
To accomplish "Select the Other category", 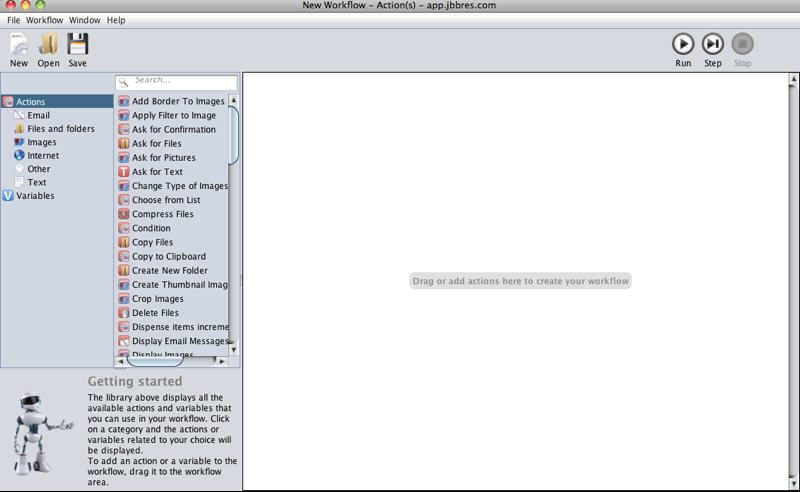I will click(39, 169).
